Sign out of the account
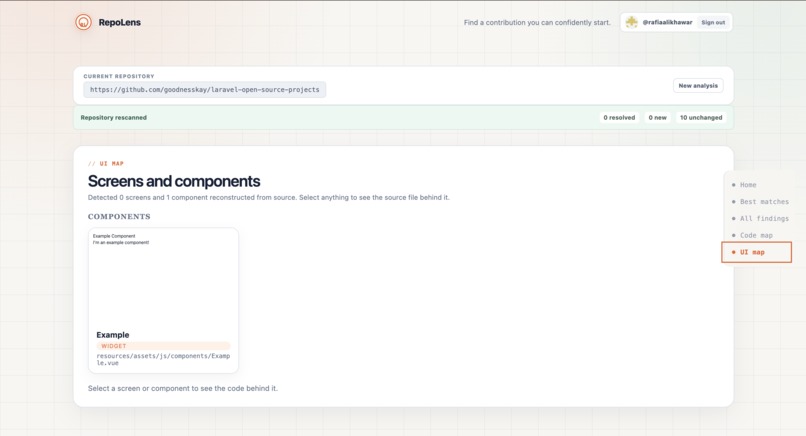Image resolution: width=806 pixels, height=436 pixels. click(x=713, y=22)
